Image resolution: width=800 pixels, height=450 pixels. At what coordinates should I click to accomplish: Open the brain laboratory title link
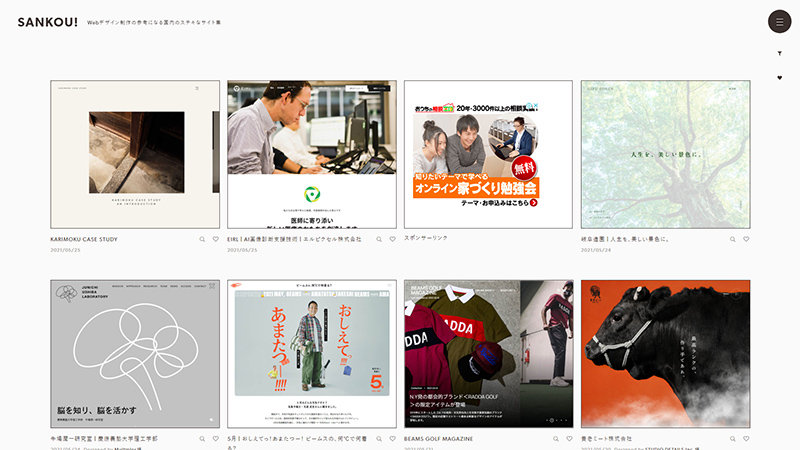(104, 438)
